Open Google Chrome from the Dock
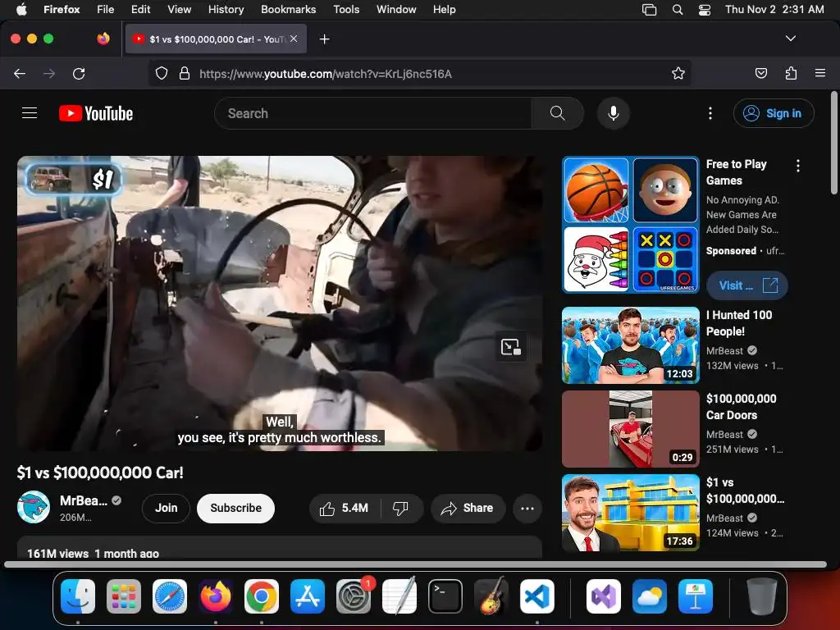The image size is (840, 630). point(262,596)
